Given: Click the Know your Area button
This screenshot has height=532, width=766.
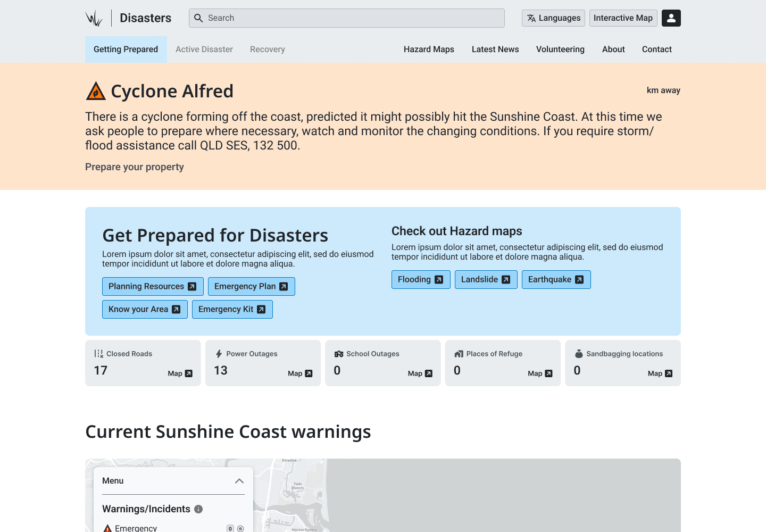Looking at the screenshot, I should [145, 309].
